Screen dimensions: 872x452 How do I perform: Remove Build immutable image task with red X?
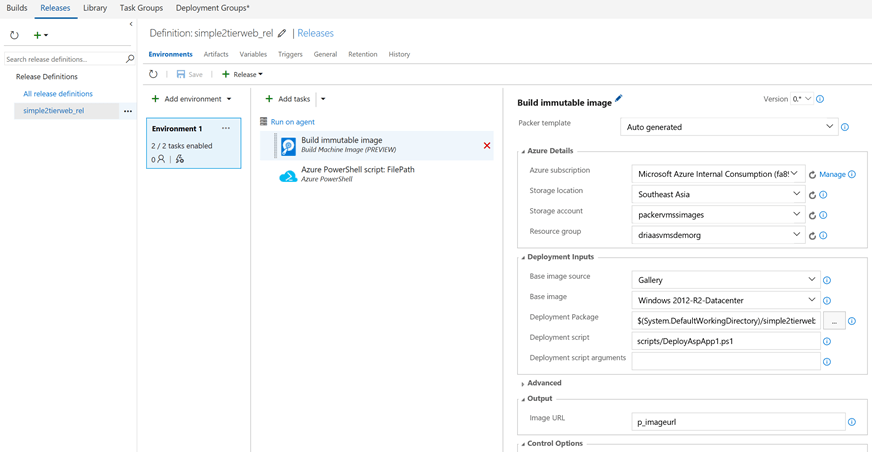point(487,146)
